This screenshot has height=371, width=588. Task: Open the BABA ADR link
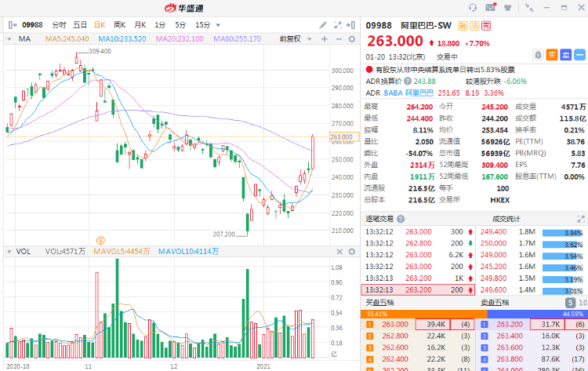393,93
